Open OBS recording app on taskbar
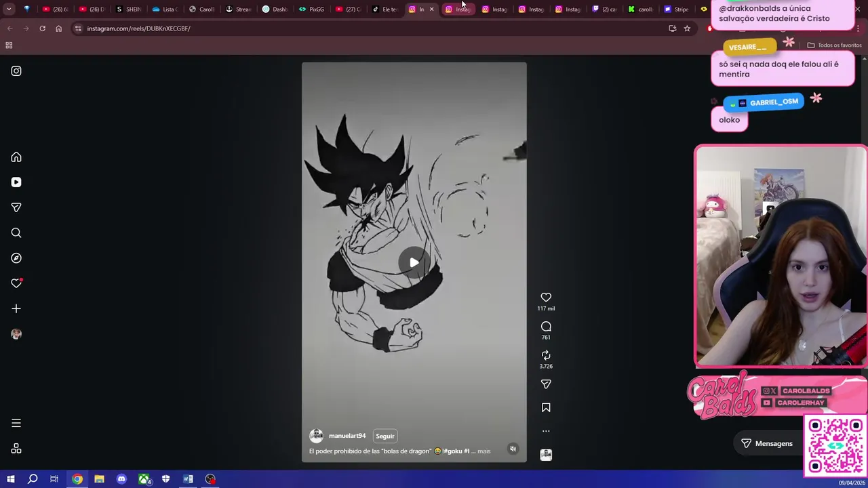The height and width of the screenshot is (488, 868). click(210, 479)
